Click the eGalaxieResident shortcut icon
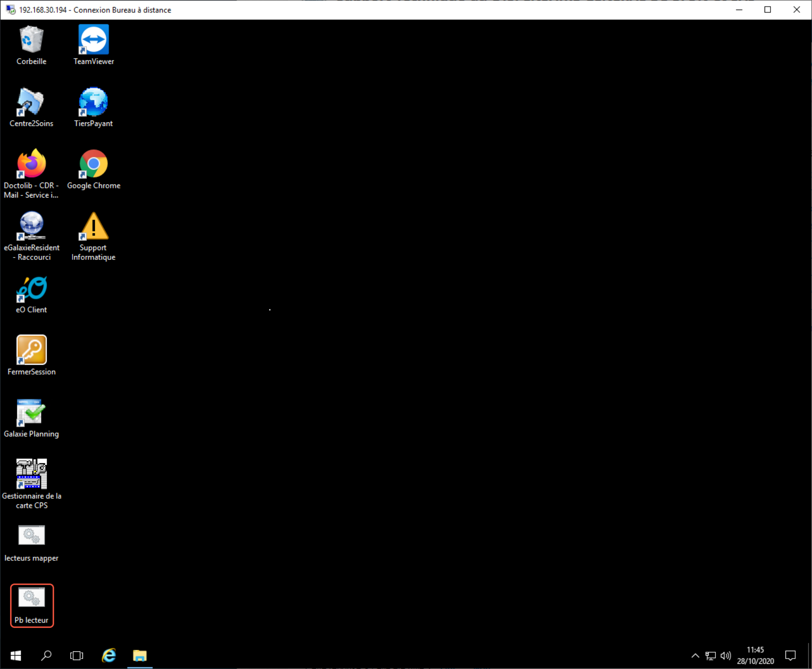Viewport: 812px width, 669px height. 31,226
